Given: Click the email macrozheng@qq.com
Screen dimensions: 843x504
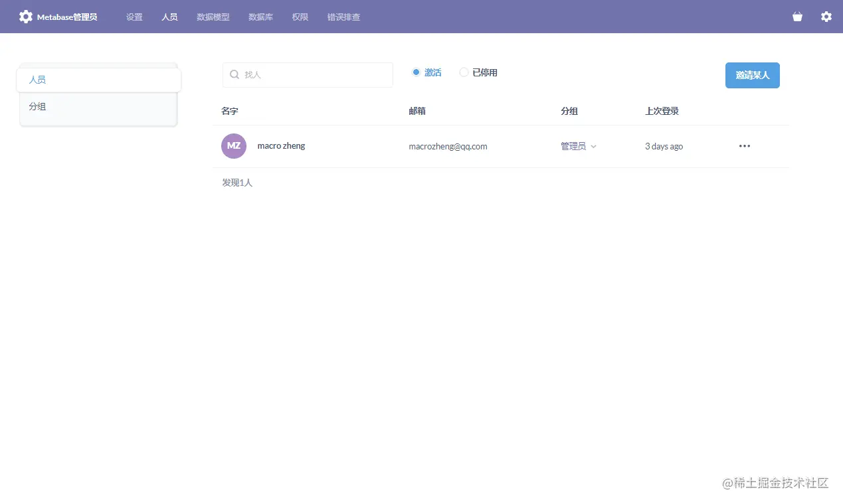Looking at the screenshot, I should pyautogui.click(x=448, y=147).
